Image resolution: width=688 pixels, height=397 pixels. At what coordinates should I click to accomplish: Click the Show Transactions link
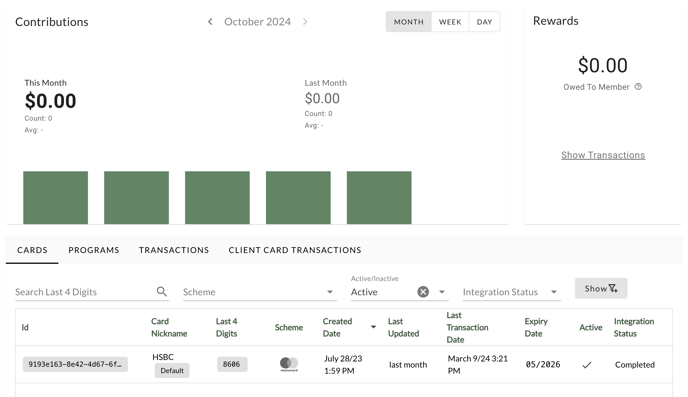603,155
